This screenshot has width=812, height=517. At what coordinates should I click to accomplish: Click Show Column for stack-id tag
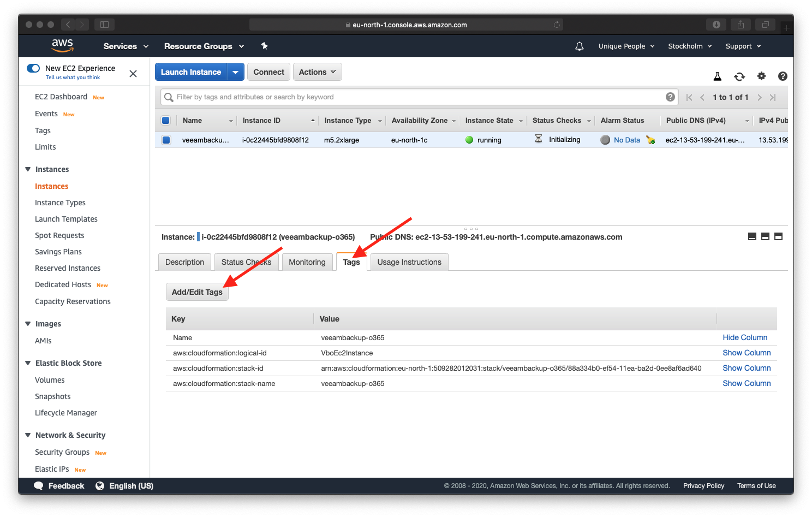pyautogui.click(x=747, y=368)
